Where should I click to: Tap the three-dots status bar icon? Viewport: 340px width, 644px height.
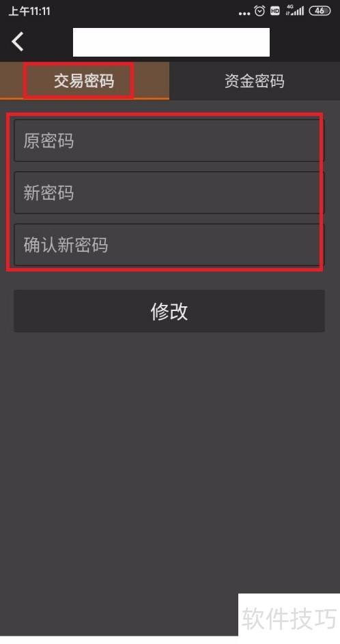(244, 14)
